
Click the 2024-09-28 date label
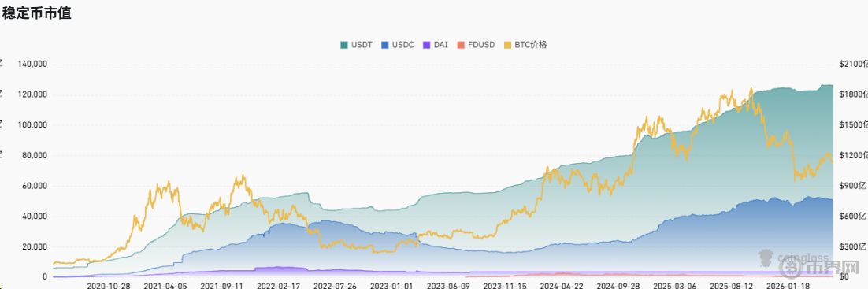618,286
